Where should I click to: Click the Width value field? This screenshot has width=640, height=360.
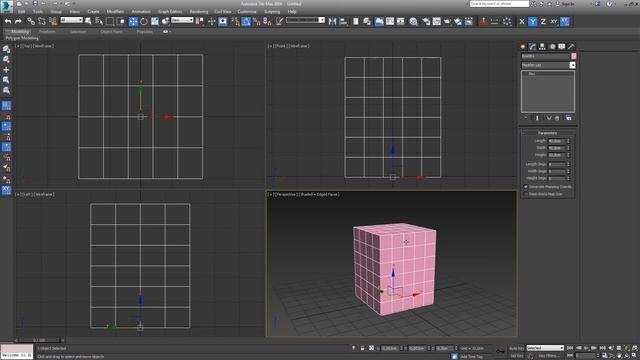[x=557, y=148]
